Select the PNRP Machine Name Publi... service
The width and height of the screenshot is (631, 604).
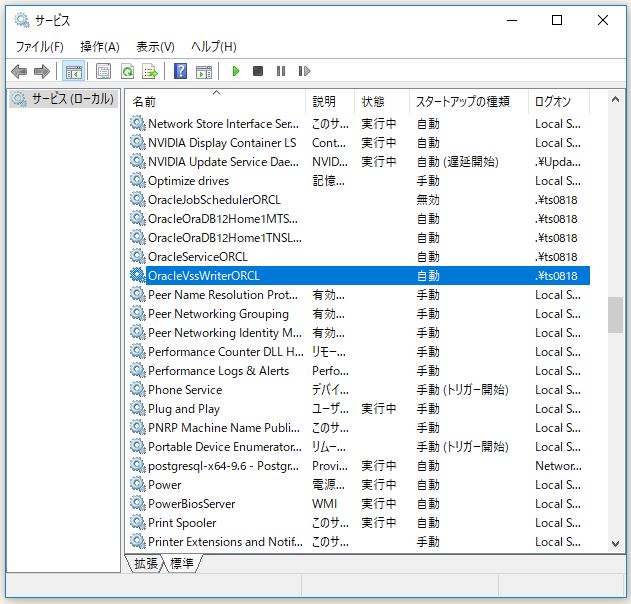click(359, 428)
